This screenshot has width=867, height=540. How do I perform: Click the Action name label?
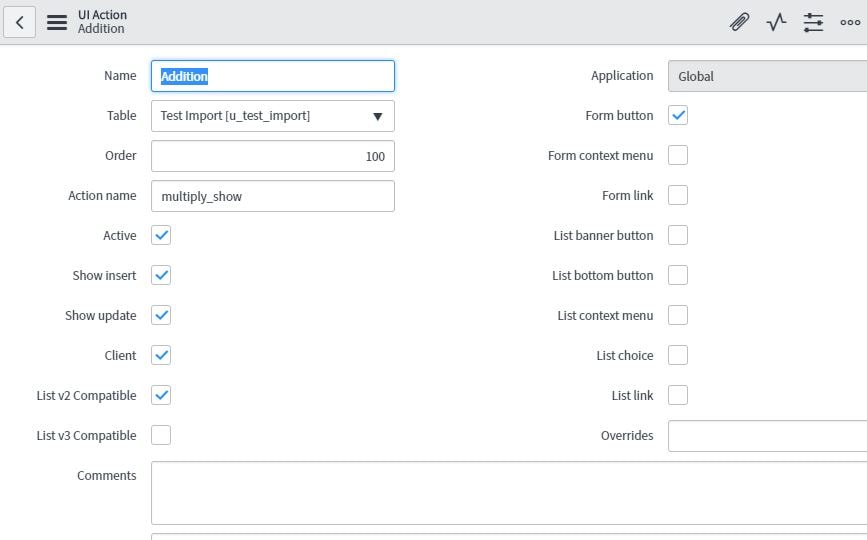pos(102,196)
